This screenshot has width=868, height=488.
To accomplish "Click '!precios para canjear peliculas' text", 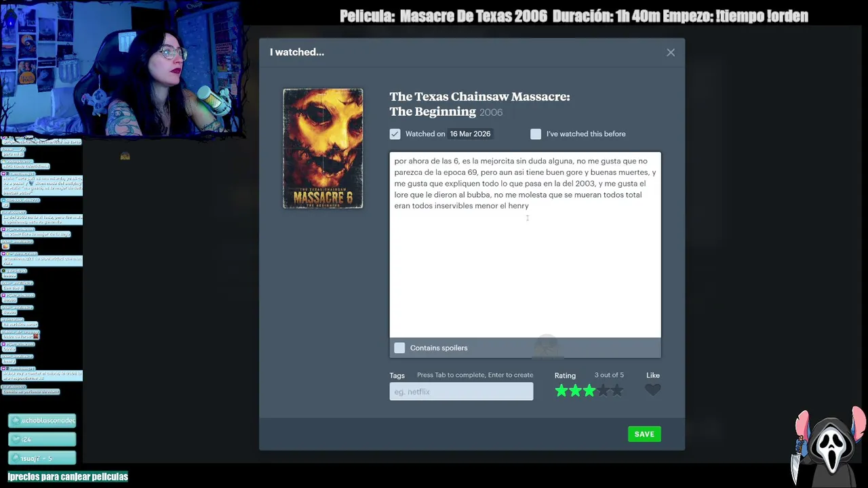I will 68,476.
